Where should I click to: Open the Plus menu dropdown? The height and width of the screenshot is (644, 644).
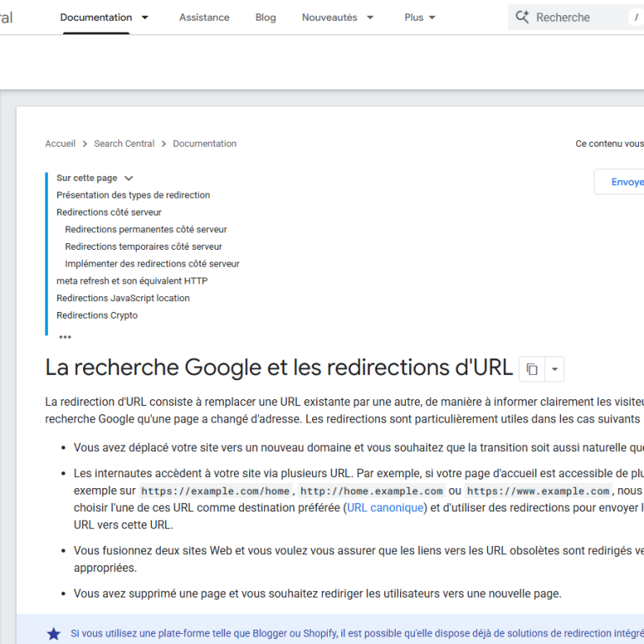tap(432, 18)
